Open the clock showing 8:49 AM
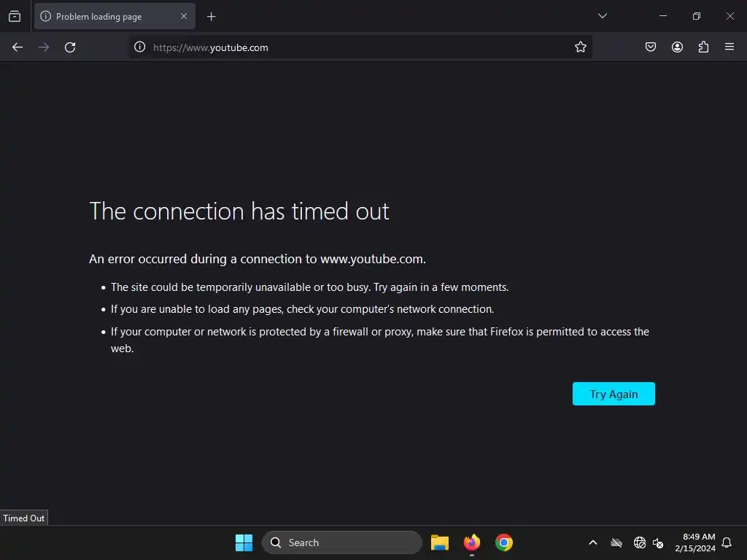 point(695,542)
